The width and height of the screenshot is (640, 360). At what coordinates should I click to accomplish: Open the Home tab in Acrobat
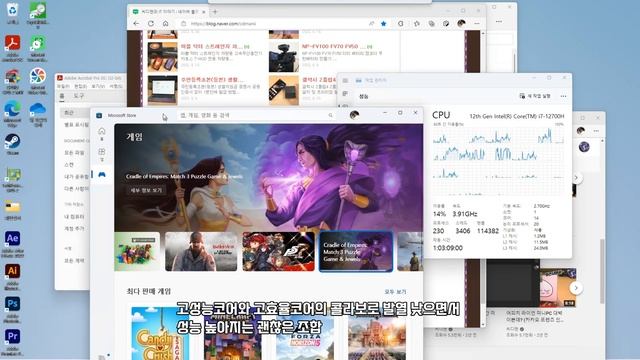(62, 96)
